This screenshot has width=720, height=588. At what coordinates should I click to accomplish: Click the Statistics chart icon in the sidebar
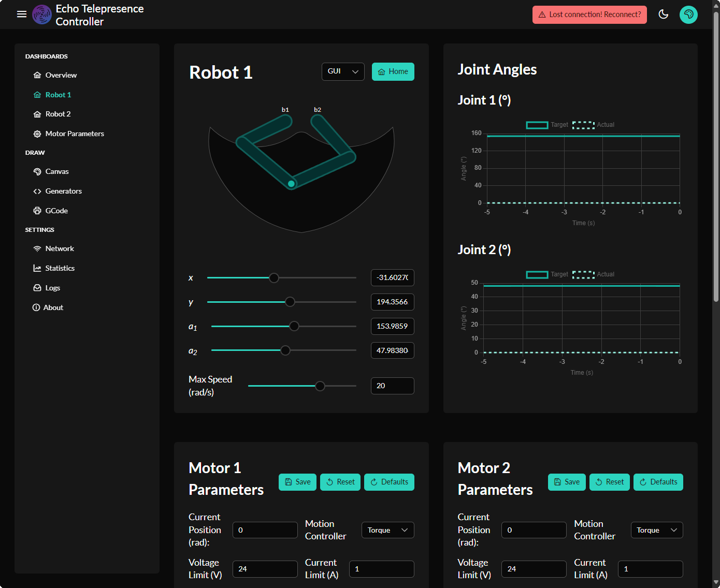(x=37, y=269)
